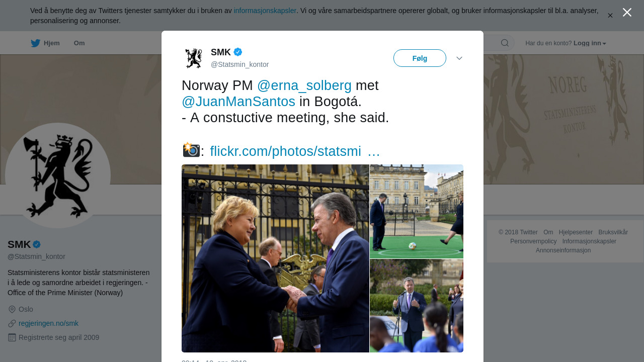
Task: Go to the Hjem navigation item
Action: (x=51, y=43)
